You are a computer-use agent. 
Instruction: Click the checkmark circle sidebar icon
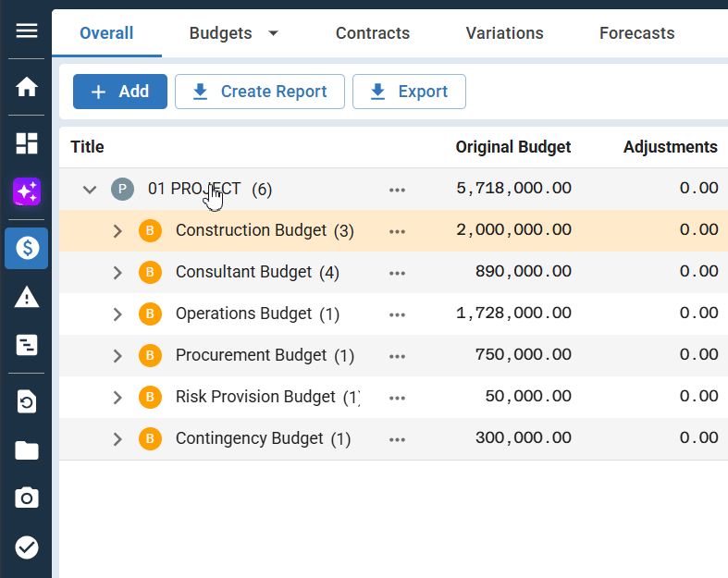(27, 547)
